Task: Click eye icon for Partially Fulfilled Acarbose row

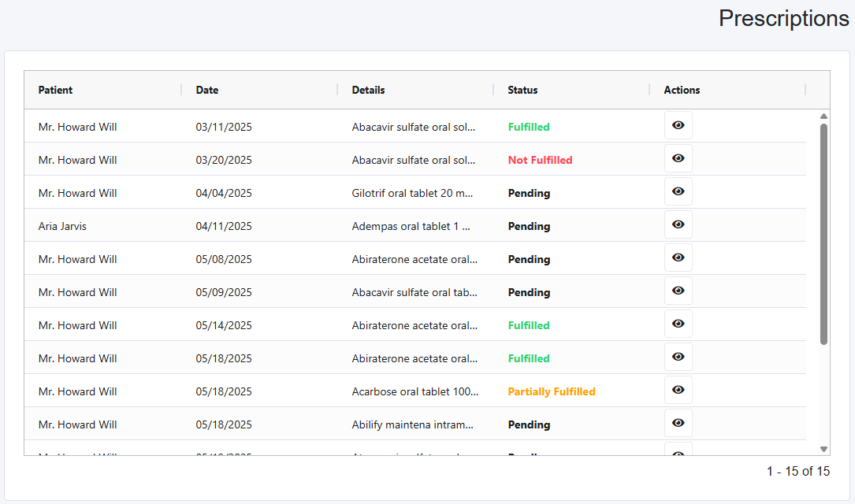Action: 678,391
